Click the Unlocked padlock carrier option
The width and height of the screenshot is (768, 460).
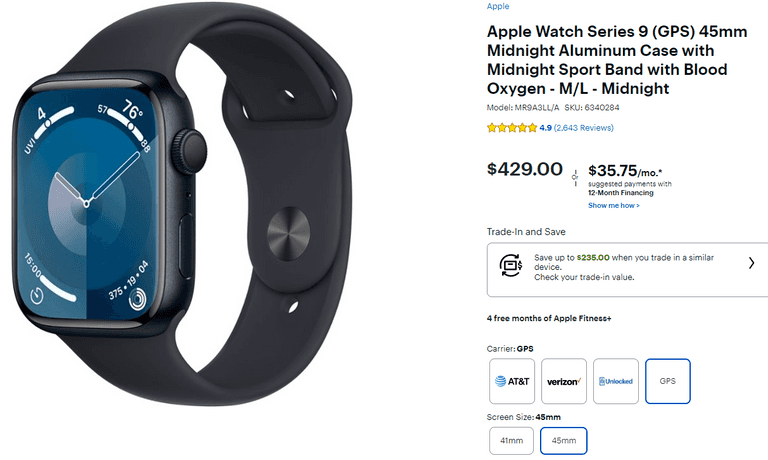pos(616,381)
